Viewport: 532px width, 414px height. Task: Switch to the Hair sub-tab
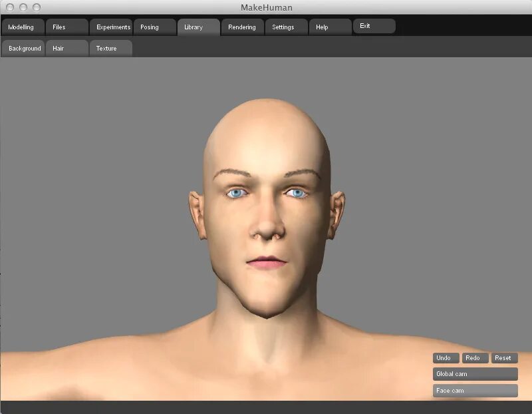pyautogui.click(x=59, y=48)
